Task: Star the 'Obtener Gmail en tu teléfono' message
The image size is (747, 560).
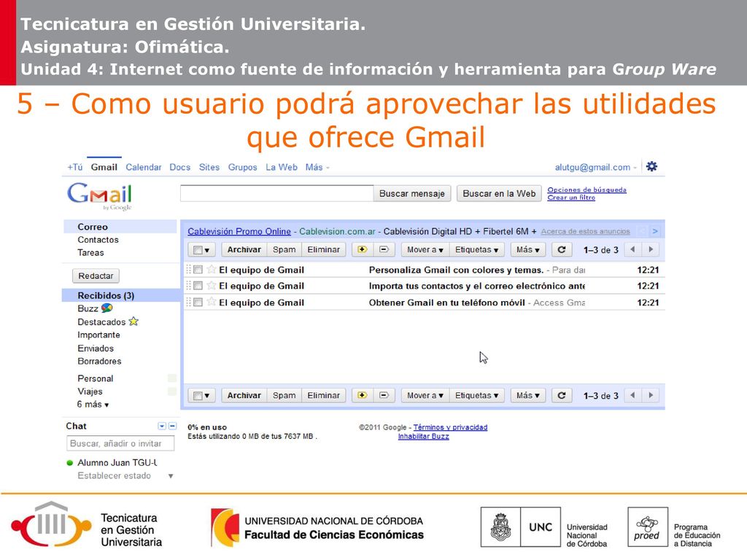Action: click(x=211, y=302)
